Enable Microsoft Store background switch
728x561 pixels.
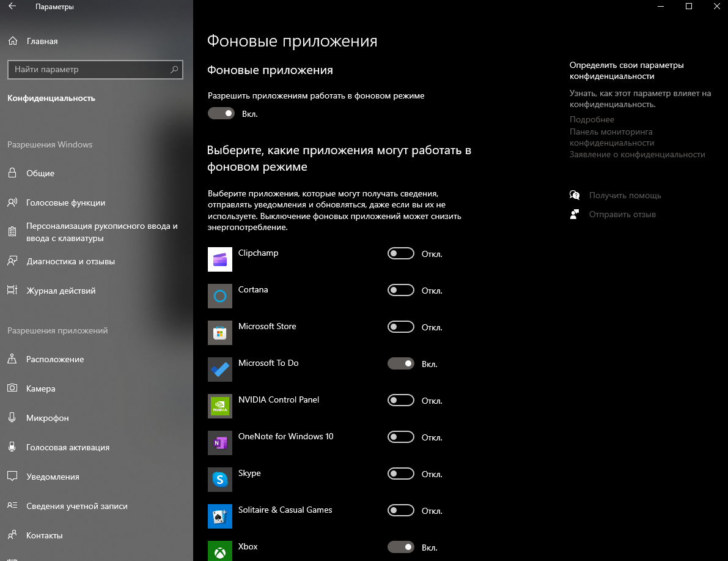click(x=401, y=327)
